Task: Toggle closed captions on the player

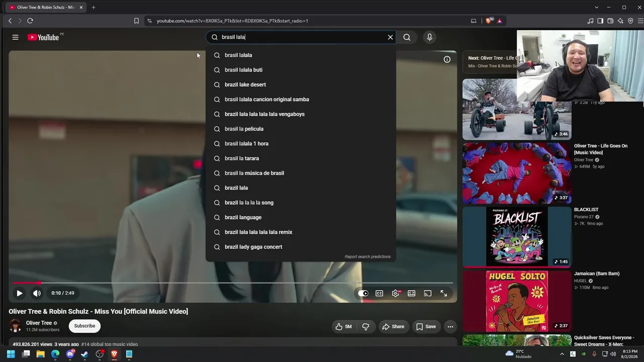Action: (x=379, y=293)
